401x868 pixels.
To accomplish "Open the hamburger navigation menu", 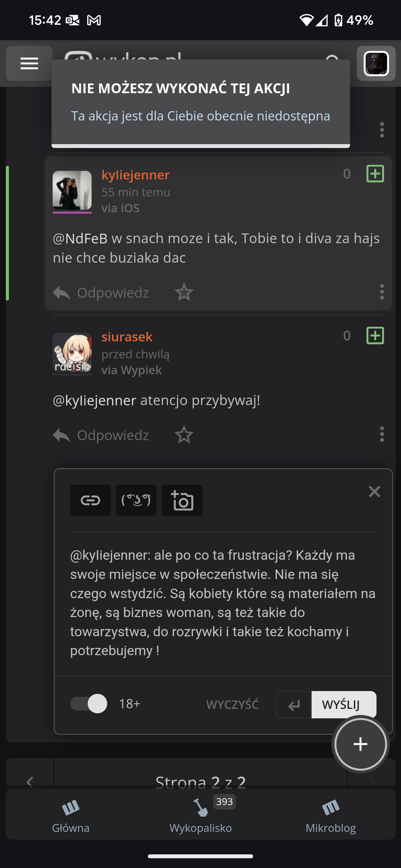I will click(29, 63).
